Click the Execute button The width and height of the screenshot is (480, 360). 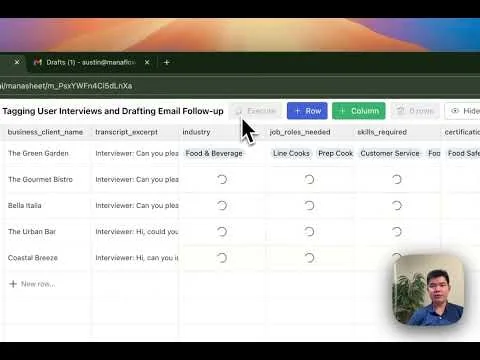click(x=256, y=111)
